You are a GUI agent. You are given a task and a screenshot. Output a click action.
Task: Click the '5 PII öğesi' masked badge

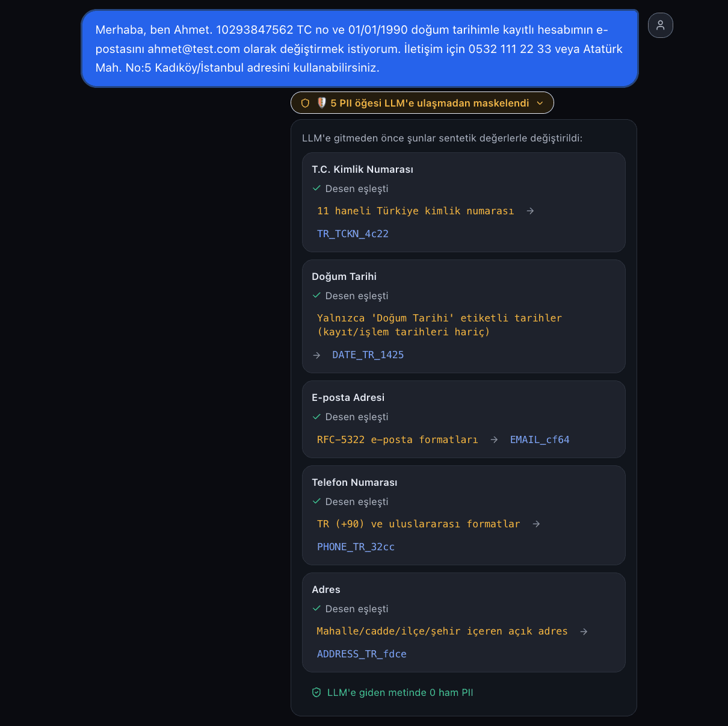pos(422,103)
